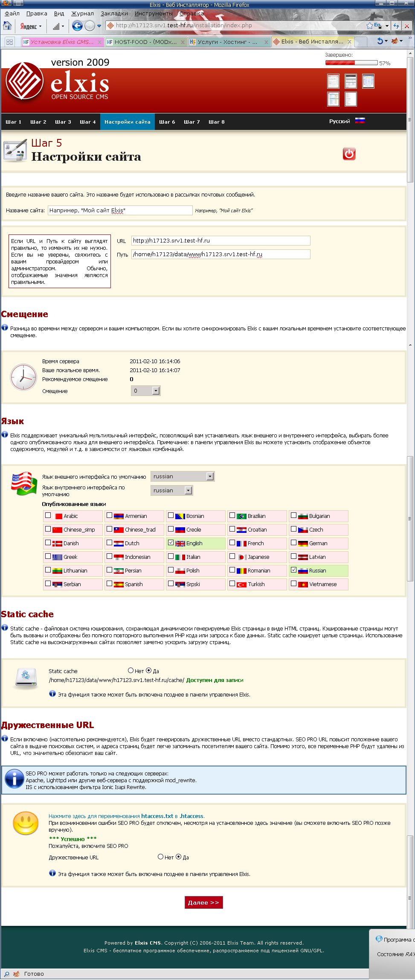Click info icon beside Static cache description
415x980 pixels.
click(x=5, y=627)
